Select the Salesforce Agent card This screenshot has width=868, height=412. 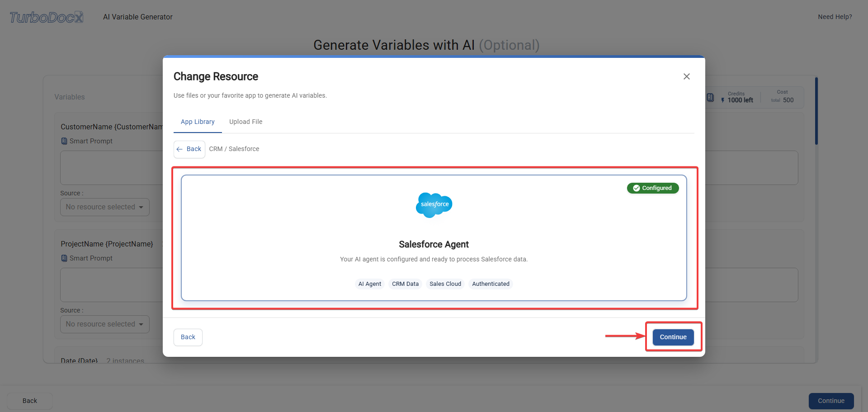tap(434, 238)
